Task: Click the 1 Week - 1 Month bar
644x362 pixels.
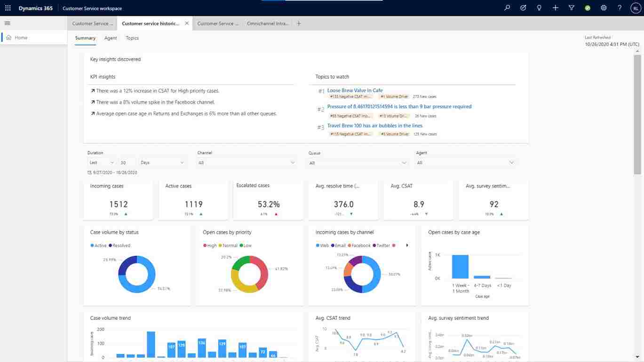Action: pyautogui.click(x=460, y=267)
